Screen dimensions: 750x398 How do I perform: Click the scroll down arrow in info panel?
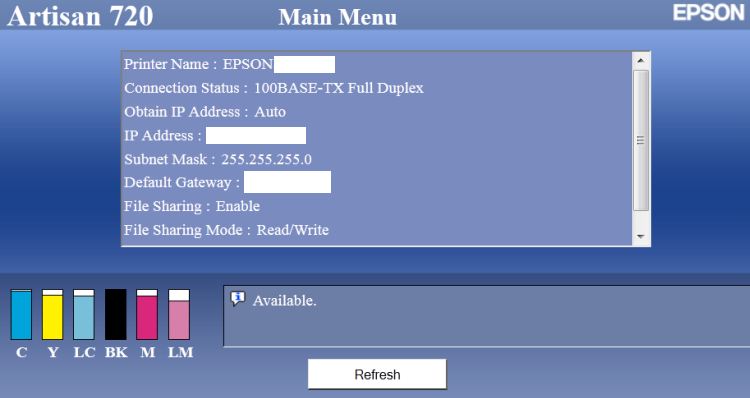pyautogui.click(x=641, y=236)
